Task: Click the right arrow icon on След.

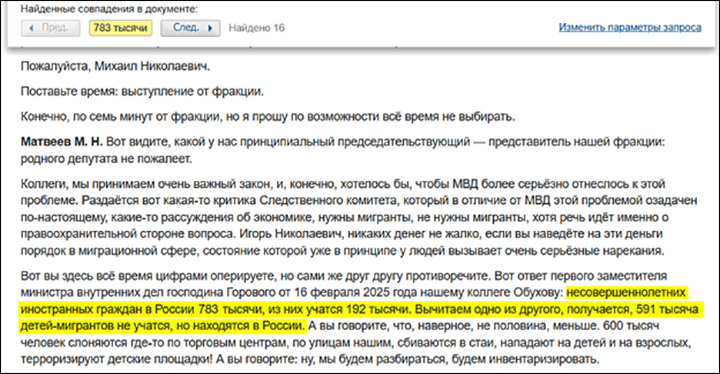Action: pos(210,28)
